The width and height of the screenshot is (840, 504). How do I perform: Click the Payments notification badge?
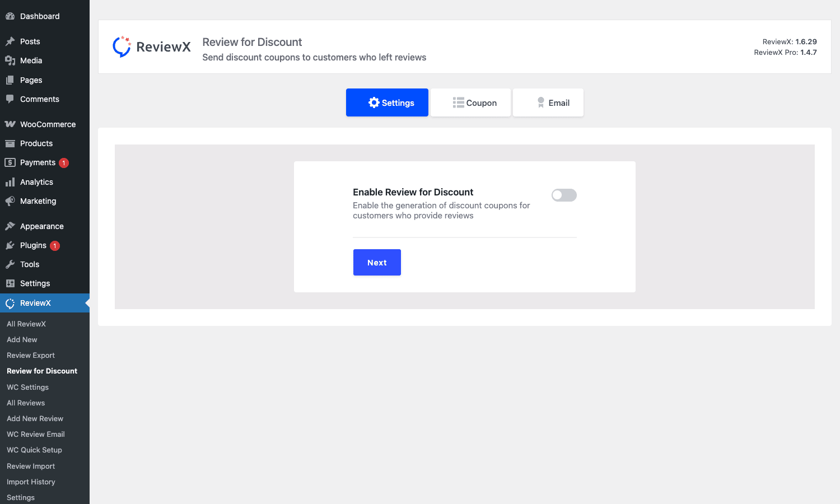64,163
